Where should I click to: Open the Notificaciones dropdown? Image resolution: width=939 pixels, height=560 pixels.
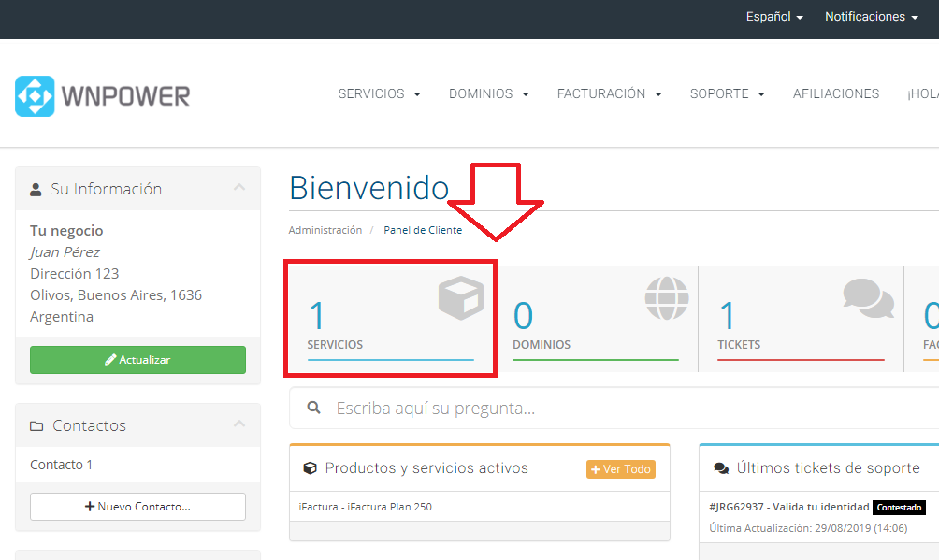point(871,17)
